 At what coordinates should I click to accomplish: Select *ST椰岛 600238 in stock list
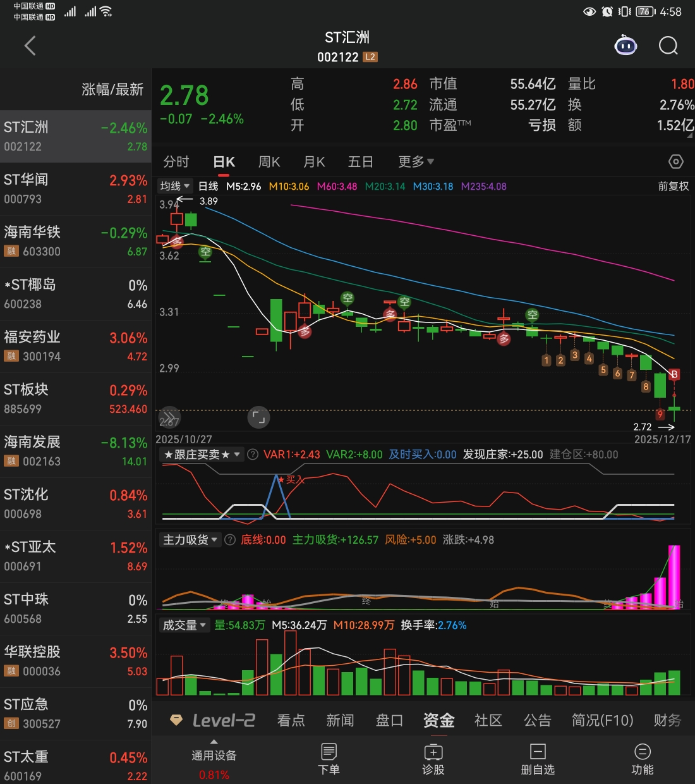[x=76, y=294]
